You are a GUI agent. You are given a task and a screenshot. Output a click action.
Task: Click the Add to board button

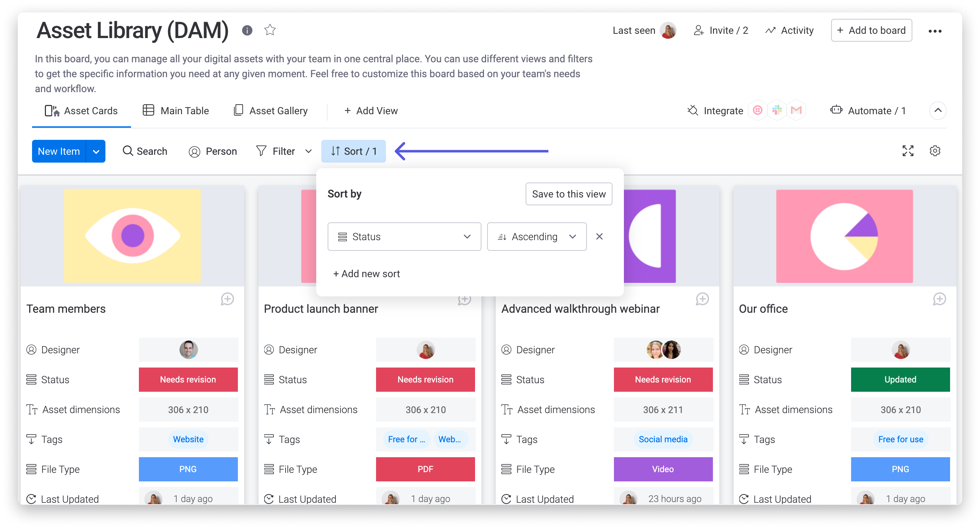pos(871,30)
